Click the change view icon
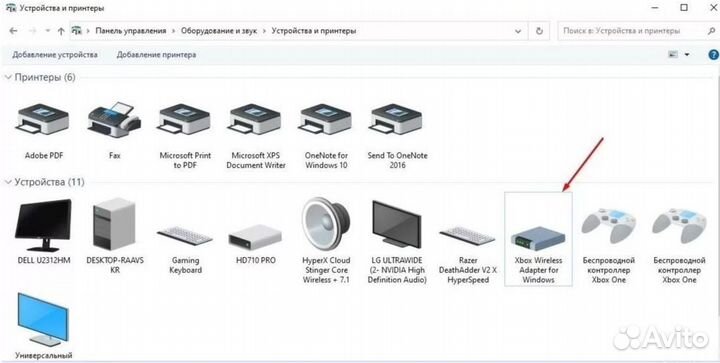The height and width of the screenshot is (363, 720). point(673,55)
